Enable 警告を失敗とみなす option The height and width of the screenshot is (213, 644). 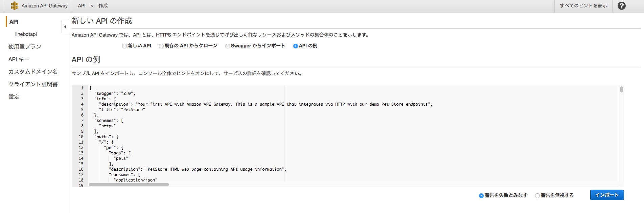(x=481, y=196)
